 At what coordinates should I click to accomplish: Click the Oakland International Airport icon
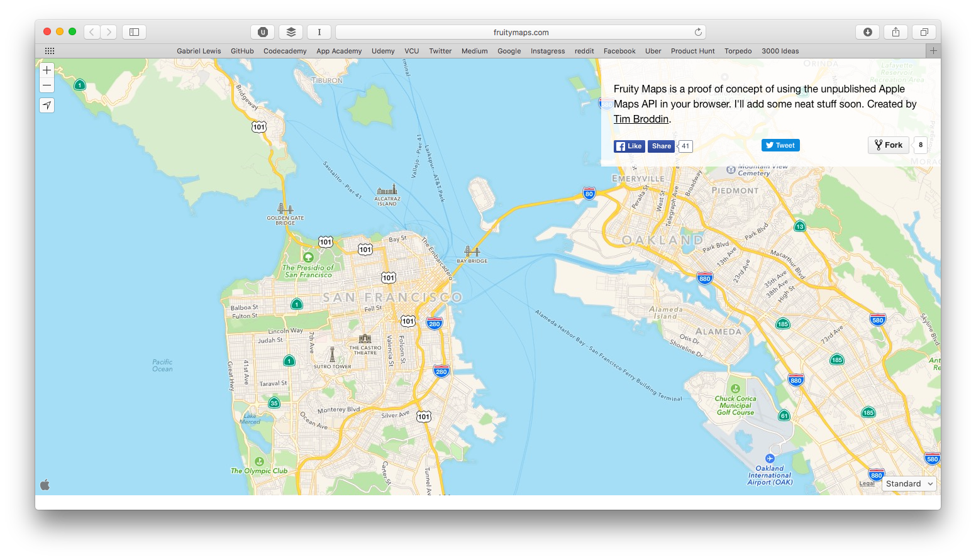[x=770, y=458]
